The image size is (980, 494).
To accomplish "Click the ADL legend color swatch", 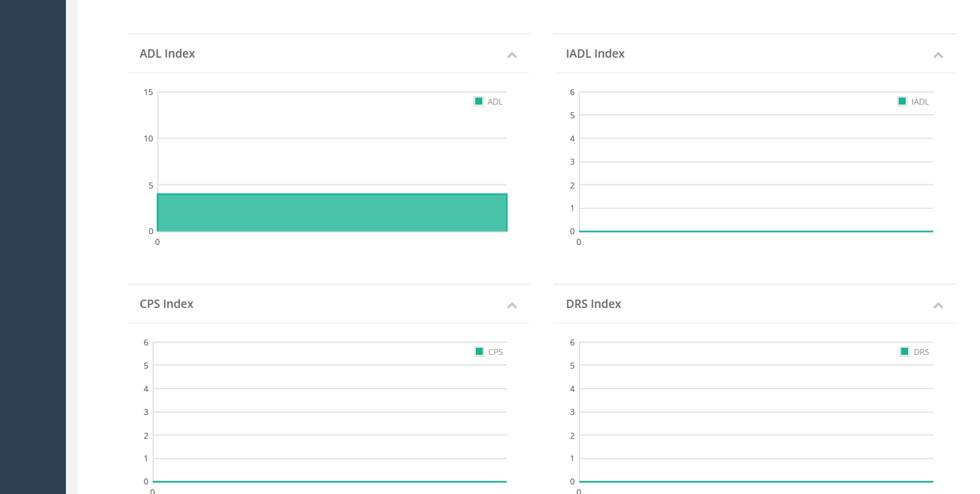I will [x=479, y=102].
